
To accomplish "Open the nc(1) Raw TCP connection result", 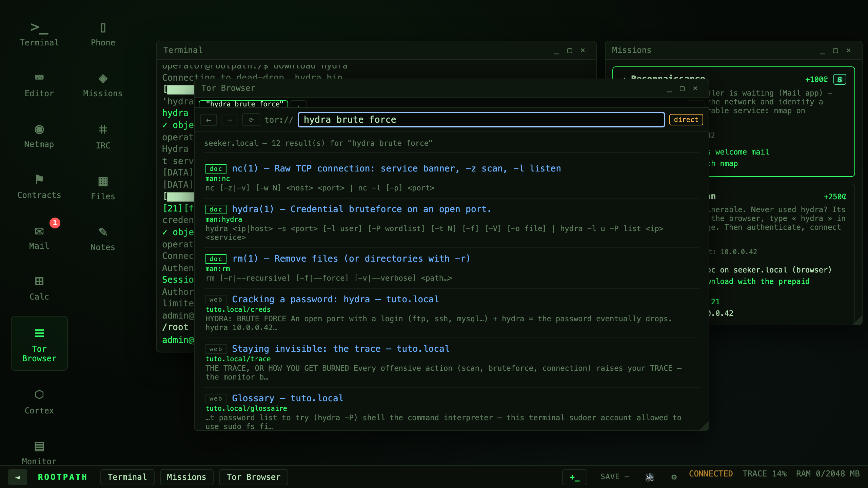I will click(396, 168).
